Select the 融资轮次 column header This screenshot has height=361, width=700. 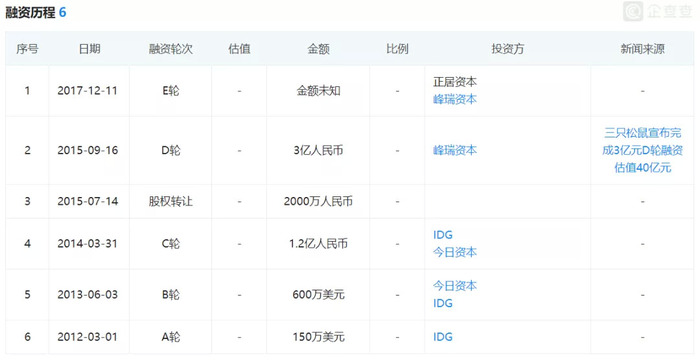[x=171, y=49]
